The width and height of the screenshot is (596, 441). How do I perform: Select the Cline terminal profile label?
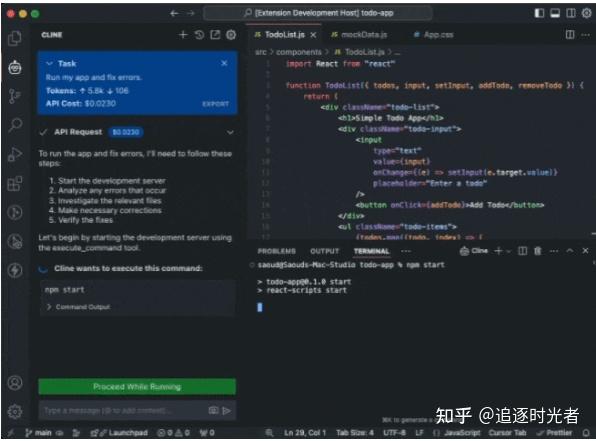tap(474, 251)
